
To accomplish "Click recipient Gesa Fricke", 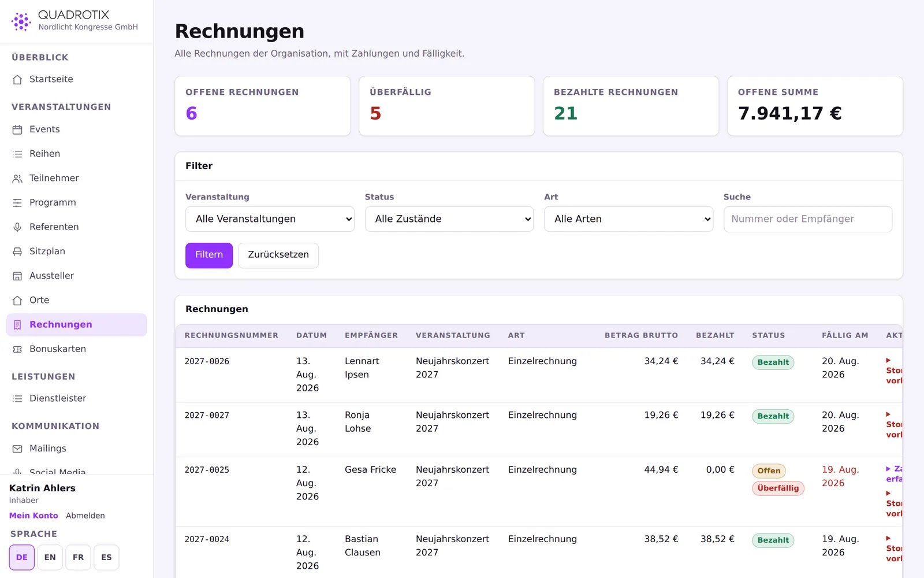I will 370,470.
